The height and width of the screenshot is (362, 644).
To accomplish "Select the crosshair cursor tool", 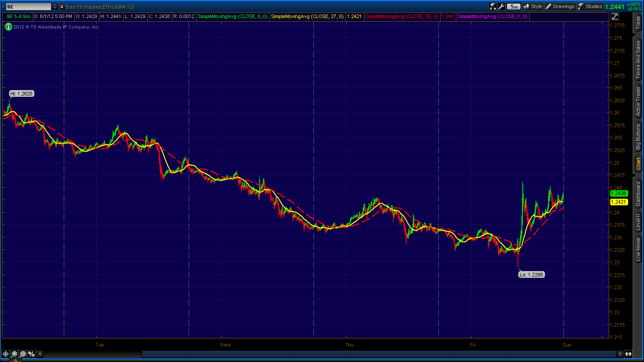I will click(5, 354).
